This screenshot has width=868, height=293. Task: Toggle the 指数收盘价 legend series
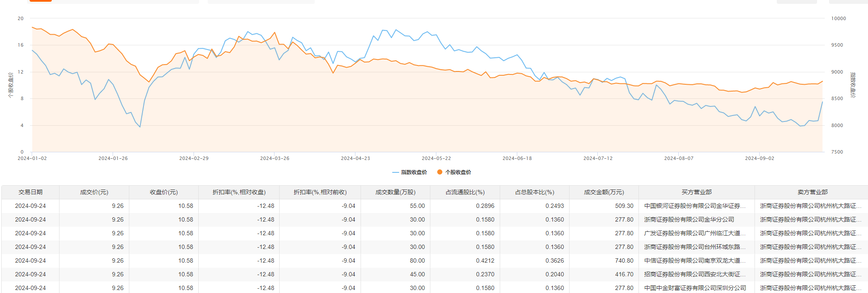click(410, 172)
